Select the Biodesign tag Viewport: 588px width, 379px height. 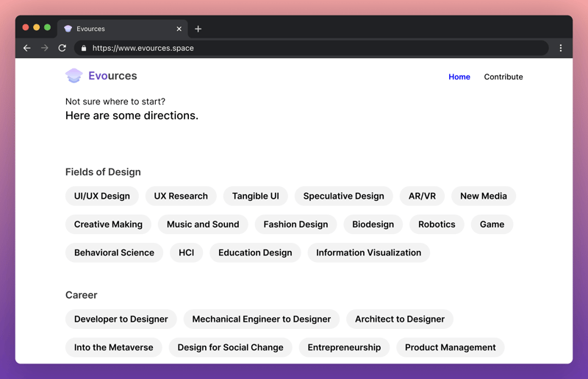pyautogui.click(x=373, y=224)
